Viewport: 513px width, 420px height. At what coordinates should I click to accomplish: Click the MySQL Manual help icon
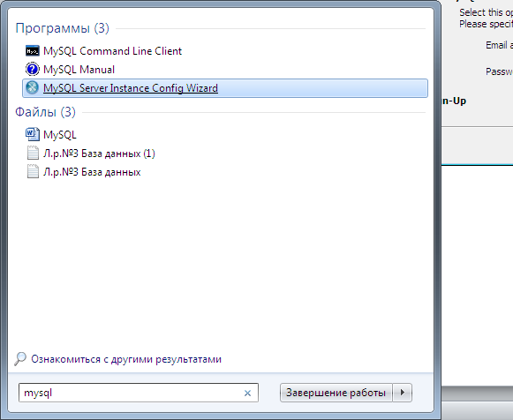coord(33,70)
